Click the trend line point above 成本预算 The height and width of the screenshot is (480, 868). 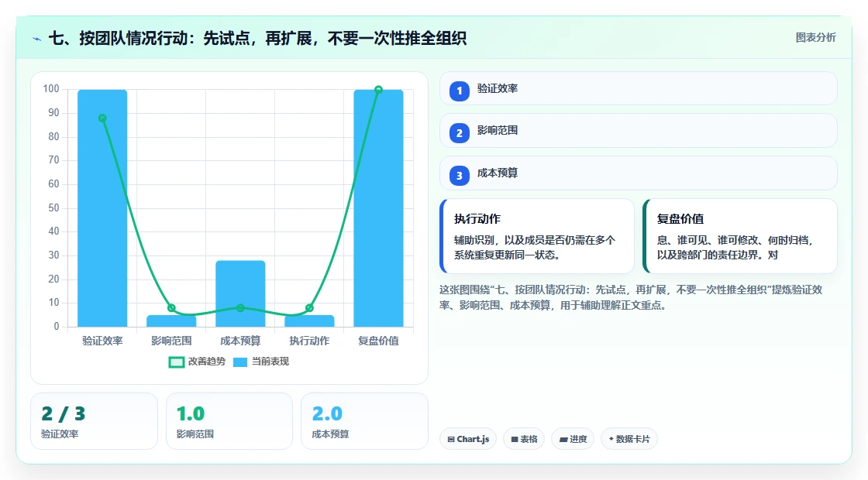(x=240, y=308)
